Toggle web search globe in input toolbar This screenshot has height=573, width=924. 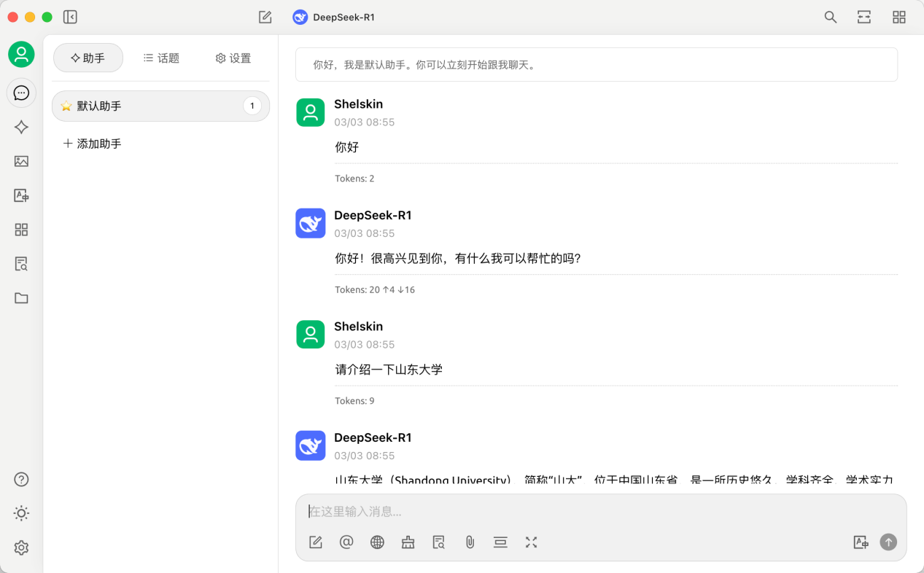coord(377,542)
